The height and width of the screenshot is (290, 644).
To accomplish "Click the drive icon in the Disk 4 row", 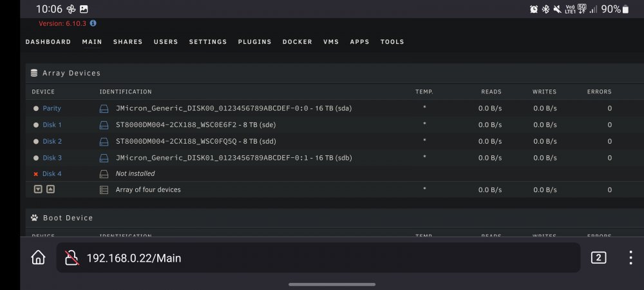I will click(104, 174).
